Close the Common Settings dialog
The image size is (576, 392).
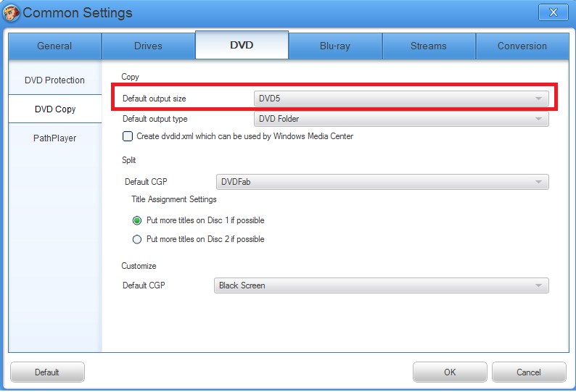[x=554, y=12]
